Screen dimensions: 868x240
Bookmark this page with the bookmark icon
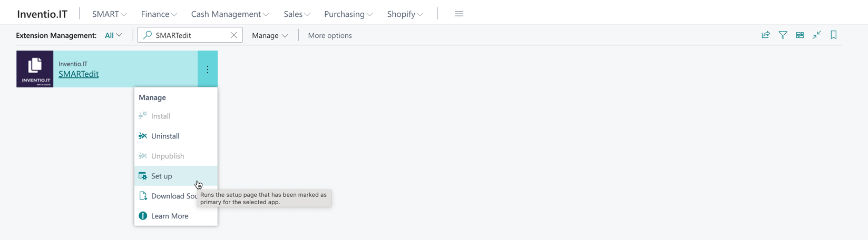834,35
